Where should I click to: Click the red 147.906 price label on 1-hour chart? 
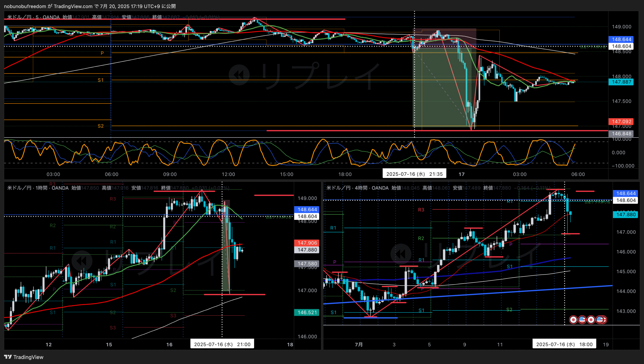coord(307,243)
